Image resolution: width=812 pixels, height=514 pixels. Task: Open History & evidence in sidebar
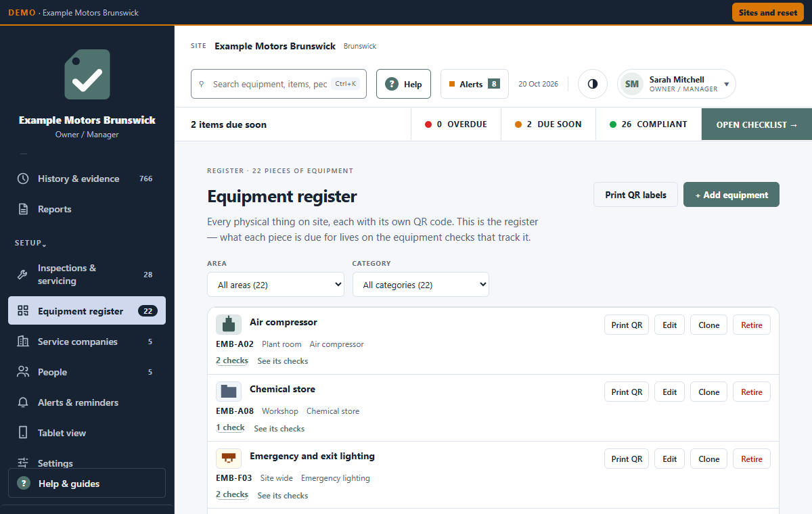click(87, 179)
